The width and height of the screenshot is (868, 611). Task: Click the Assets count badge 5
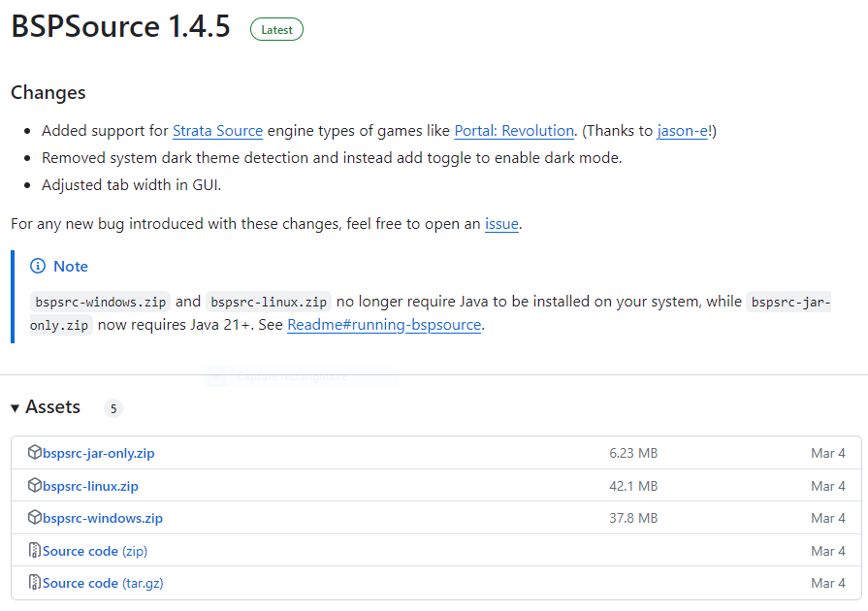113,408
